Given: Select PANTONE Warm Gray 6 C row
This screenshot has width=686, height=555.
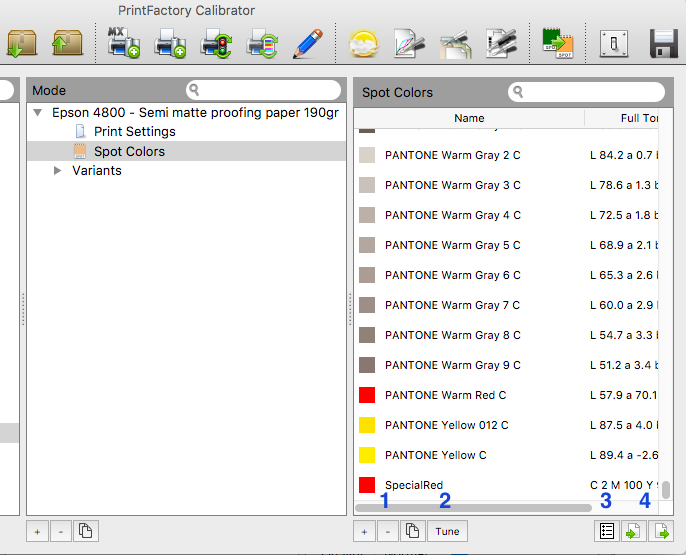Looking at the screenshot, I should coord(506,275).
